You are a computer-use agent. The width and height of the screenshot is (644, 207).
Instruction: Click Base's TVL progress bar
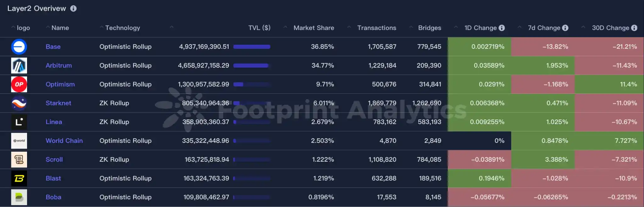(251, 47)
